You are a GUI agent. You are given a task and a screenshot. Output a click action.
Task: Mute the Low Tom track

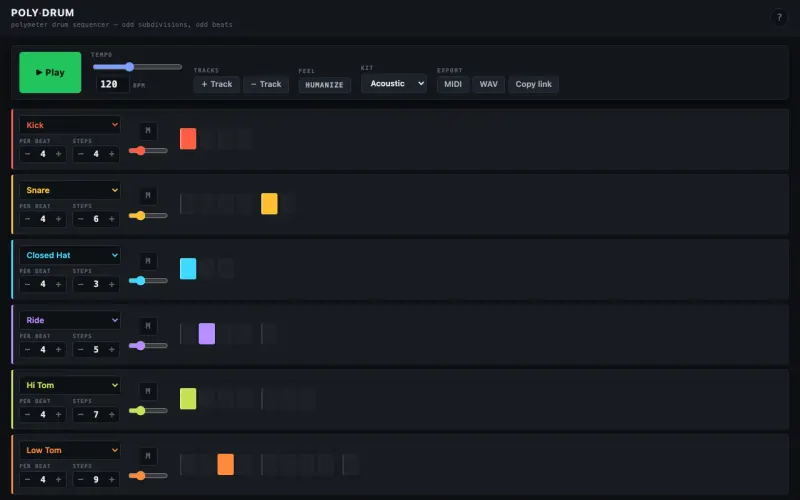(148, 456)
